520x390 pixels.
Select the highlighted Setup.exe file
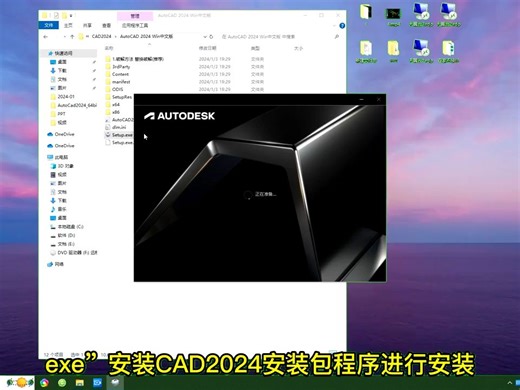pyautogui.click(x=119, y=135)
